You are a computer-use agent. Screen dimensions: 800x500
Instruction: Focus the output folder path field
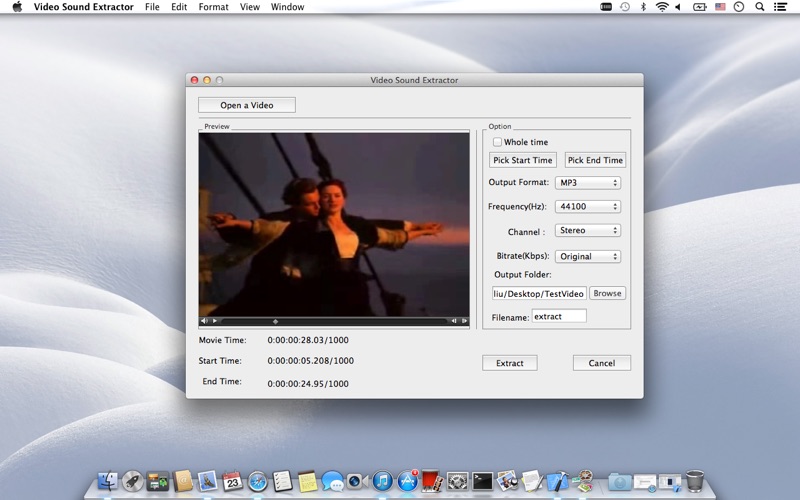(539, 294)
